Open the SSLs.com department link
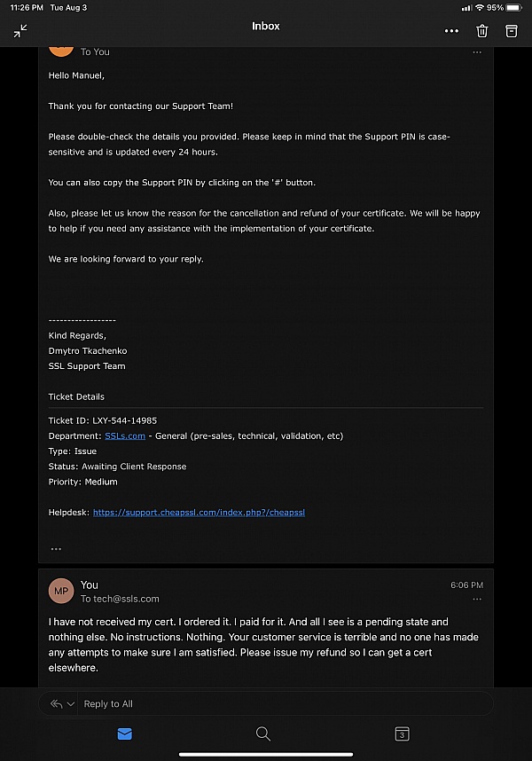The width and height of the screenshot is (532, 761). click(125, 435)
